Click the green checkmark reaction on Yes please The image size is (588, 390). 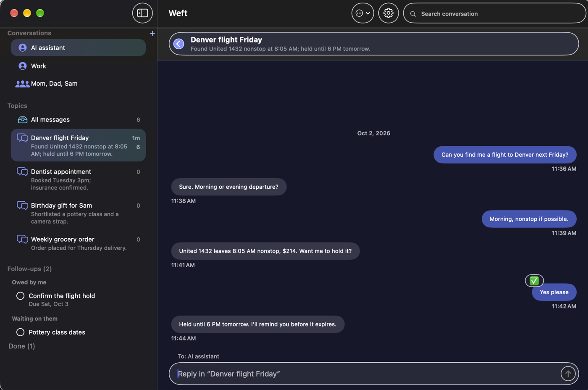coord(534,280)
